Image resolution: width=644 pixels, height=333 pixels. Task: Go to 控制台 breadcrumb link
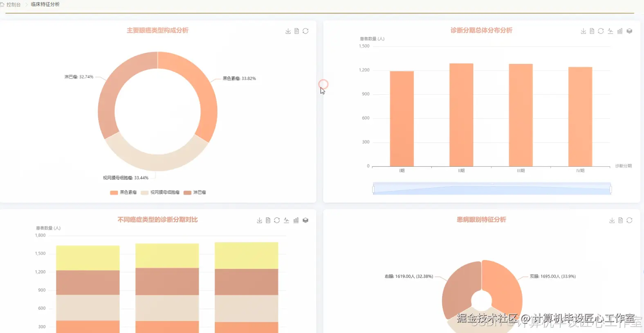coord(13,4)
